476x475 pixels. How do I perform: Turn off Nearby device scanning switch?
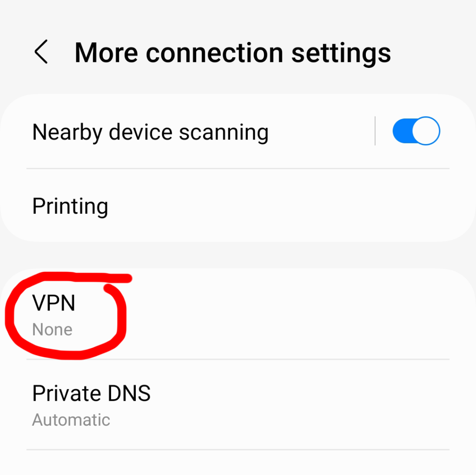click(416, 131)
